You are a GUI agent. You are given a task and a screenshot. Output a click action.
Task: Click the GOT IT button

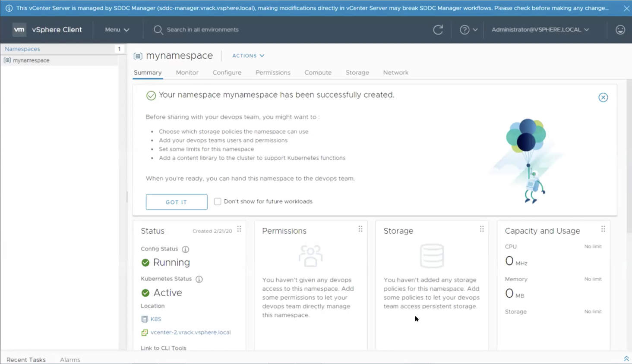(x=177, y=202)
